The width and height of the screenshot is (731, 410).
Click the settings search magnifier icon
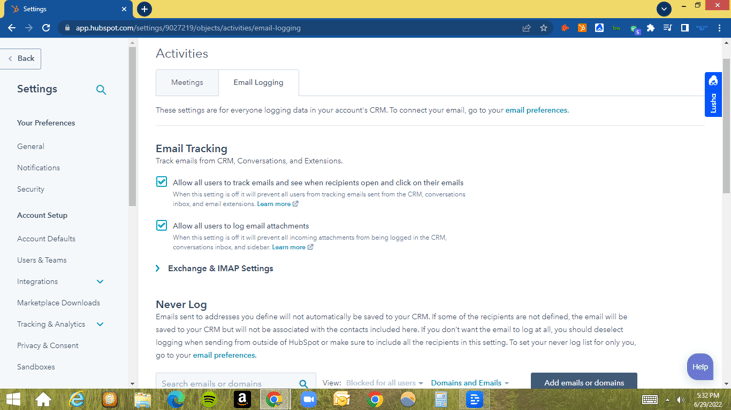pos(101,90)
